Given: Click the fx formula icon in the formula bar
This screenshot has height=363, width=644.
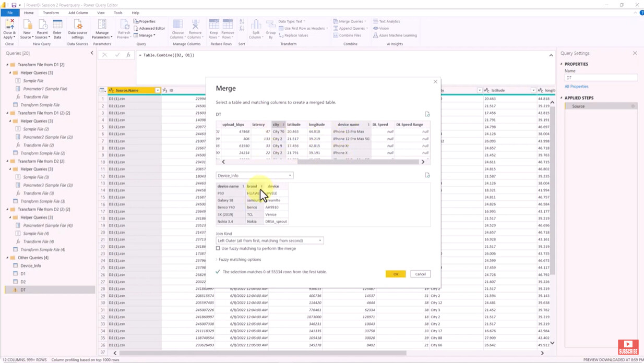Looking at the screenshot, I should point(128,55).
